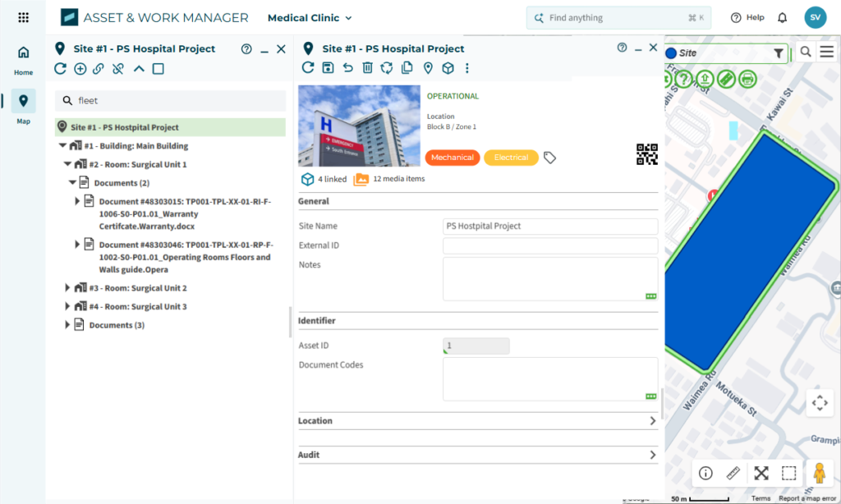
Task: Click the cube icon in detail toolbar
Action: pos(448,68)
